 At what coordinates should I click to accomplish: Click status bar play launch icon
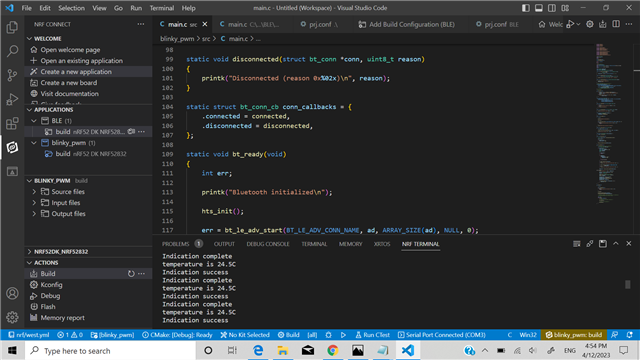343,335
